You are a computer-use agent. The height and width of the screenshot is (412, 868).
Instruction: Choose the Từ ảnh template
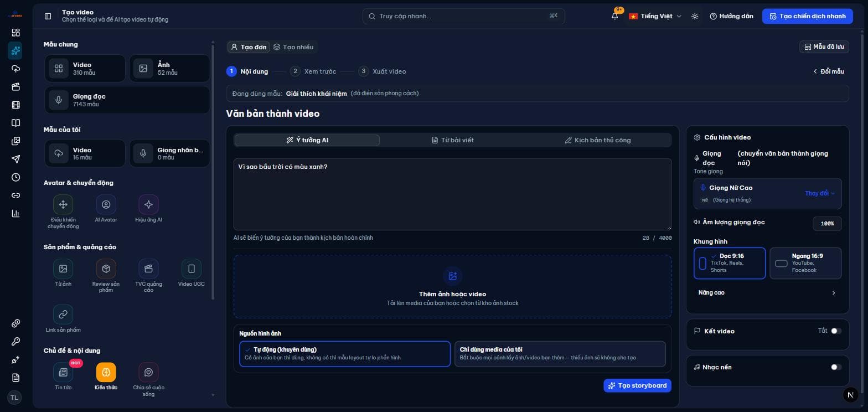[x=63, y=269]
